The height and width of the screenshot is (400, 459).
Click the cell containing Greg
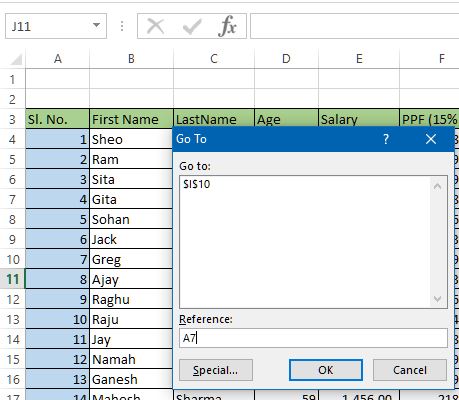tap(131, 259)
